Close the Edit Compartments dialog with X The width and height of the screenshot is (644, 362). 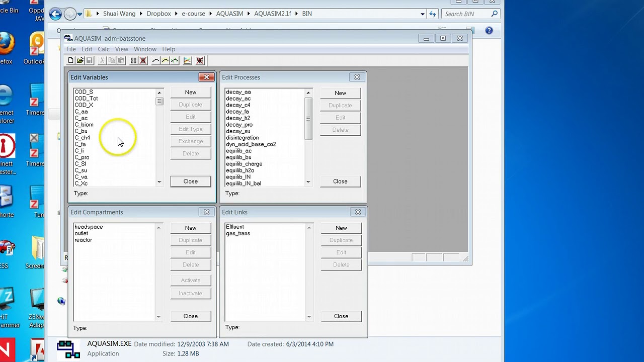pos(206,212)
